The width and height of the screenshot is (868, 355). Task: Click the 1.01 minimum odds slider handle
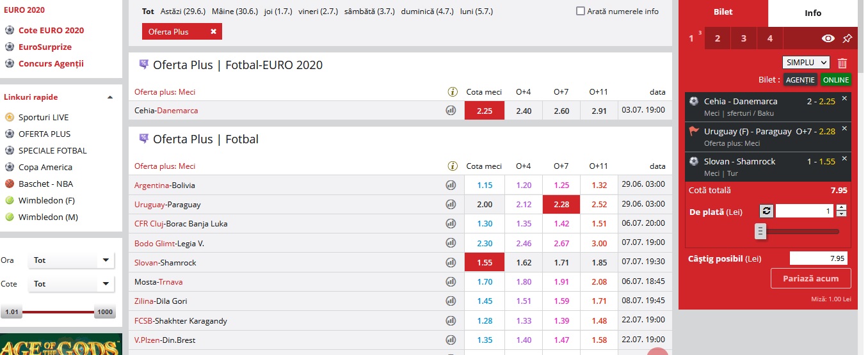11,312
